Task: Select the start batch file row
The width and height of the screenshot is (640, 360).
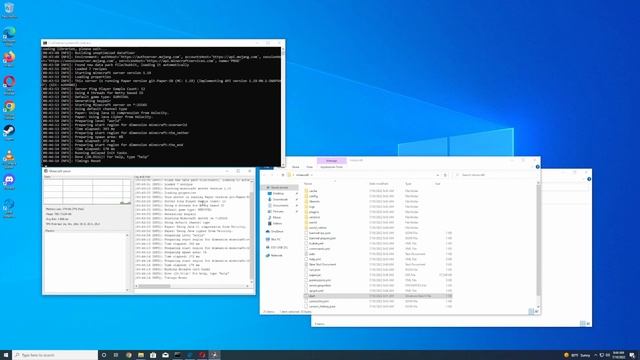Action: (378, 296)
